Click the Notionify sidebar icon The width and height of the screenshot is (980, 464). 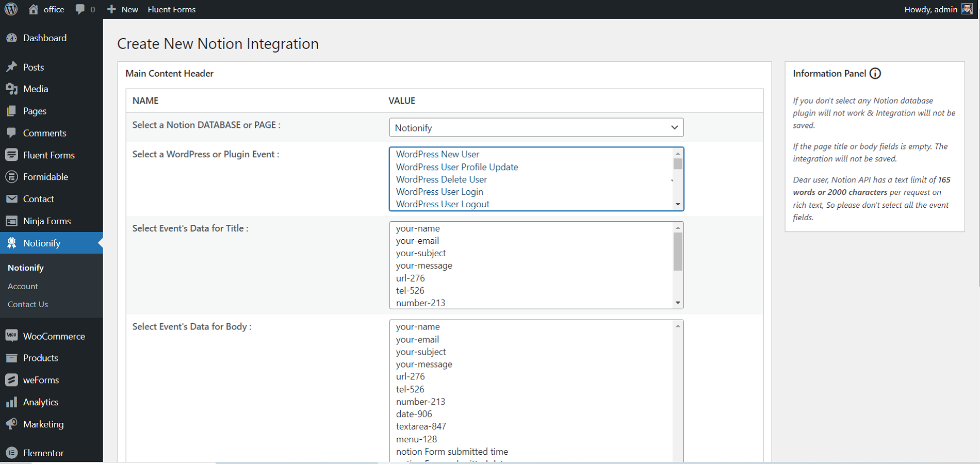[x=11, y=243]
